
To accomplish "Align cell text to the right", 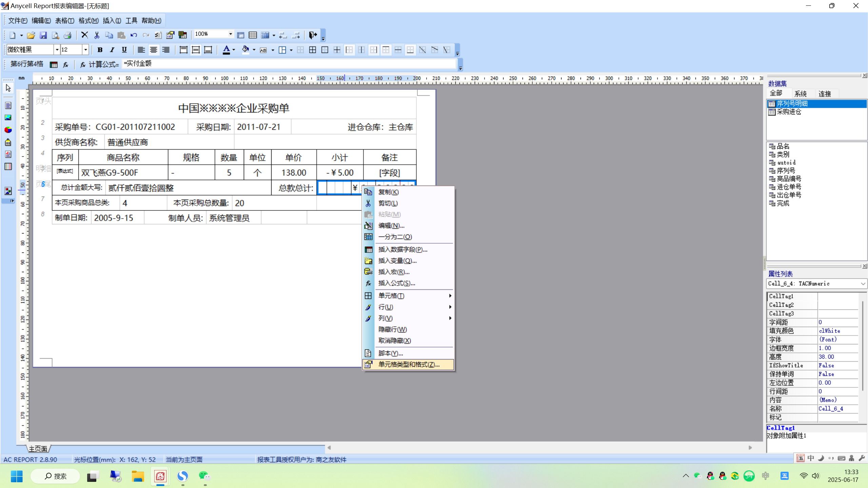I will click(x=166, y=50).
